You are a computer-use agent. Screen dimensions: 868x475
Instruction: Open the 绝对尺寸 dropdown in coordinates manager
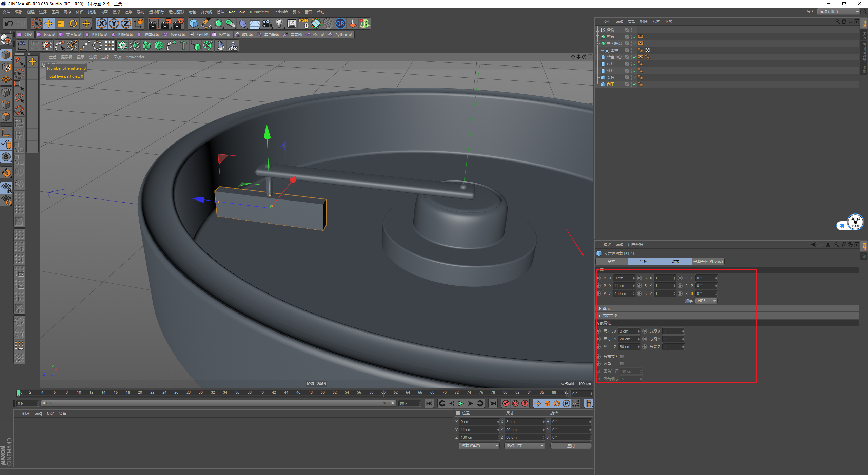[x=524, y=445]
